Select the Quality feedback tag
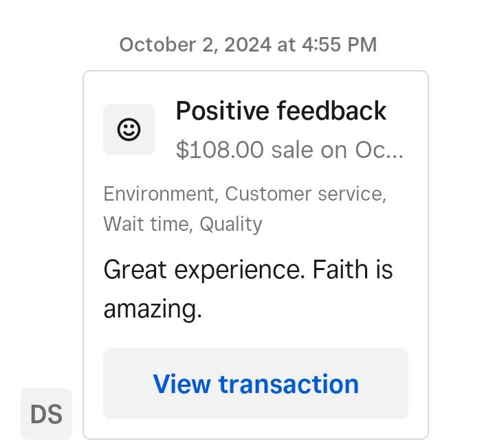The image size is (495, 448). coord(231,225)
